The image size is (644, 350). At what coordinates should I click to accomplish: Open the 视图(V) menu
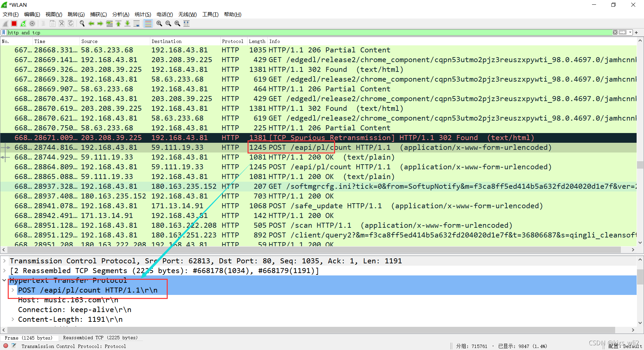(54, 14)
